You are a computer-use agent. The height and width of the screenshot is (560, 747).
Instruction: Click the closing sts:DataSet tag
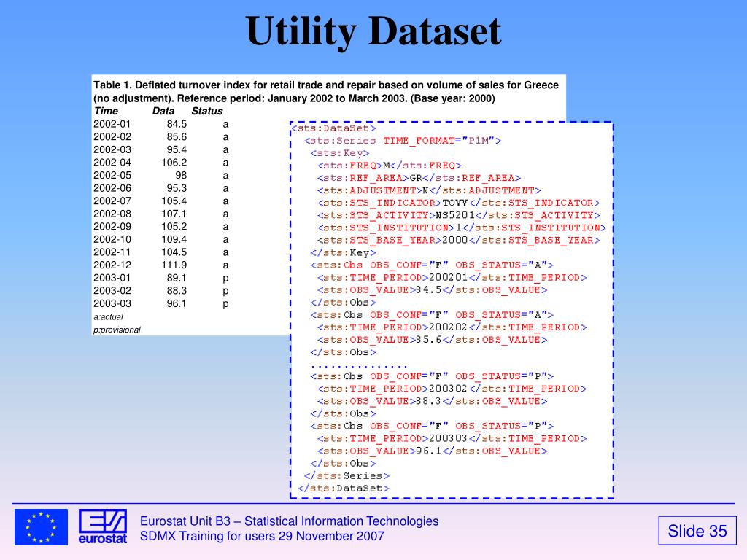[x=344, y=488]
